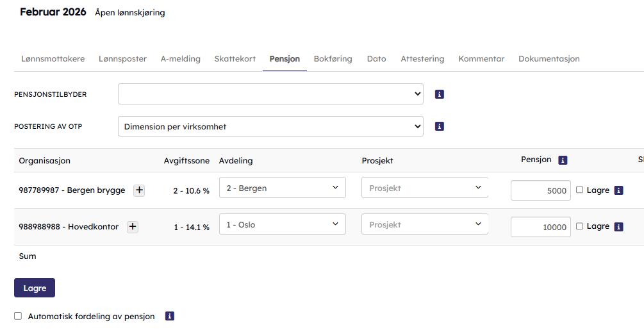Tick Lagre checkbox on Hovedkontor row

click(x=580, y=226)
